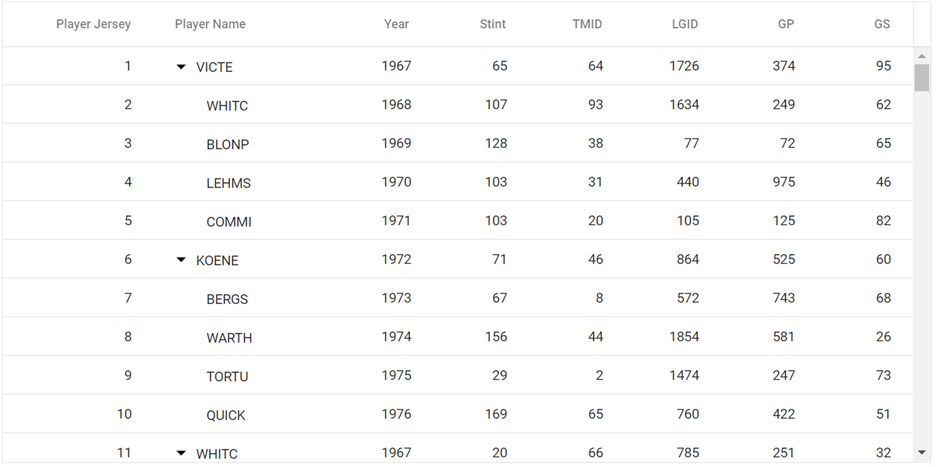Collapse the WHITC row with jersey 11
The width and height of the screenshot is (936, 467).
click(181, 453)
